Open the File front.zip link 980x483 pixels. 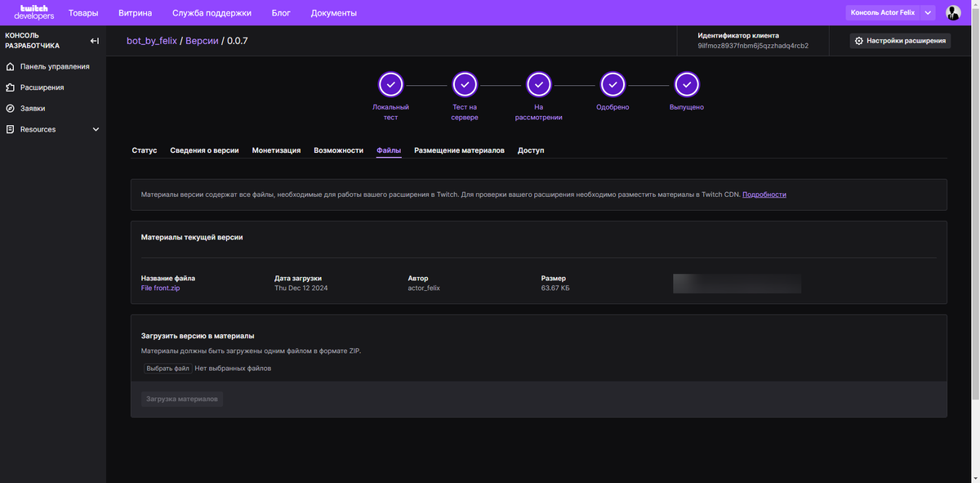[x=160, y=288]
